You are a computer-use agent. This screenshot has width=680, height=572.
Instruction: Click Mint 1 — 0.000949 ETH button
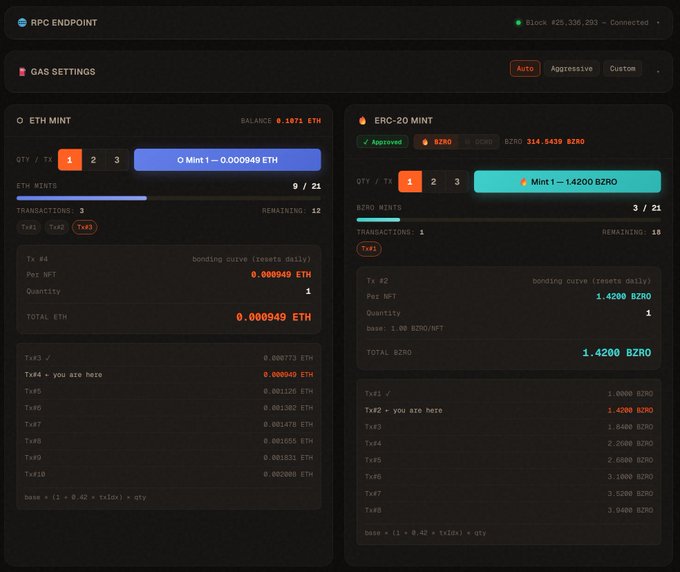point(227,160)
